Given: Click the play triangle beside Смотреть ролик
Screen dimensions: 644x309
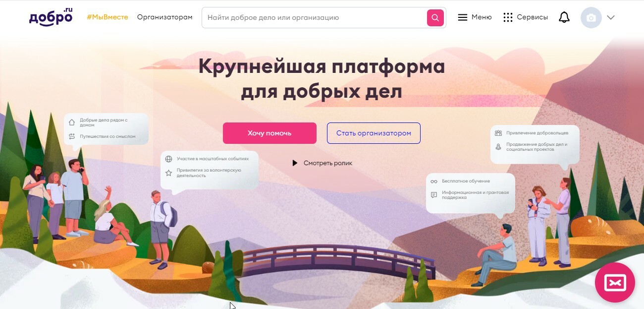Looking at the screenshot, I should tap(295, 163).
